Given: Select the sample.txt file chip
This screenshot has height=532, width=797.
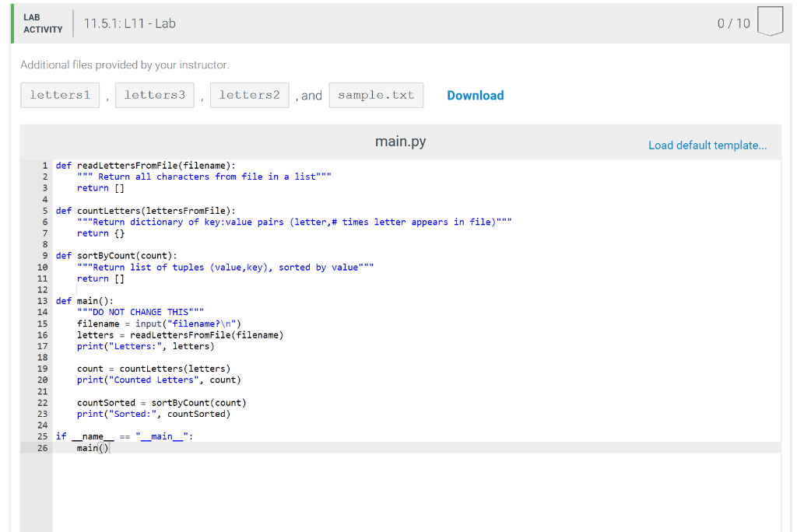Looking at the screenshot, I should 376,95.
